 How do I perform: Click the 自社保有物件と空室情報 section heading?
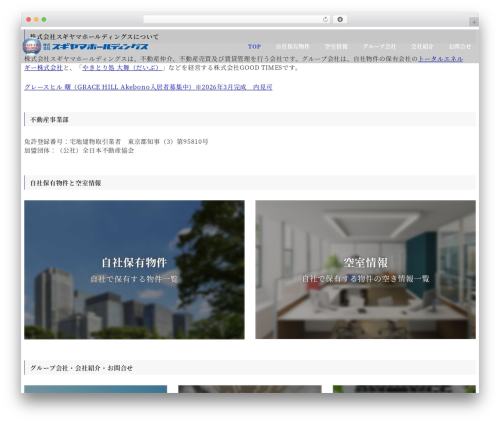pyautogui.click(x=65, y=183)
